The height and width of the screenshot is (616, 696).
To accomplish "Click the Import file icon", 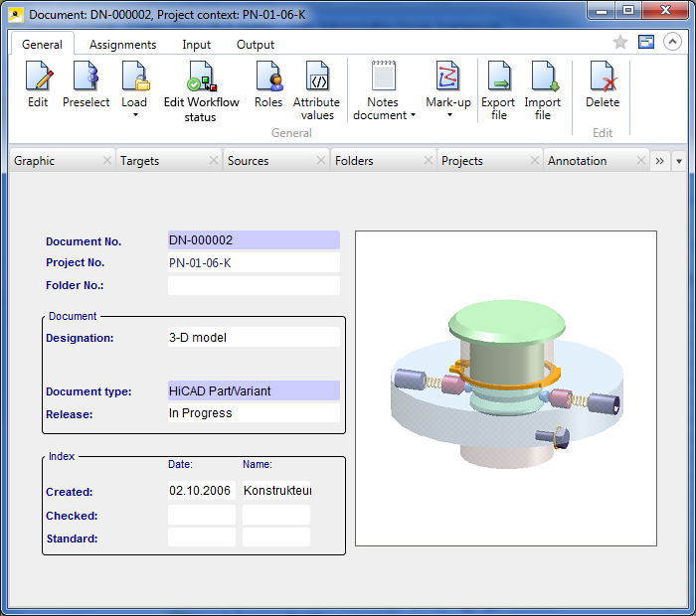I will [x=543, y=77].
